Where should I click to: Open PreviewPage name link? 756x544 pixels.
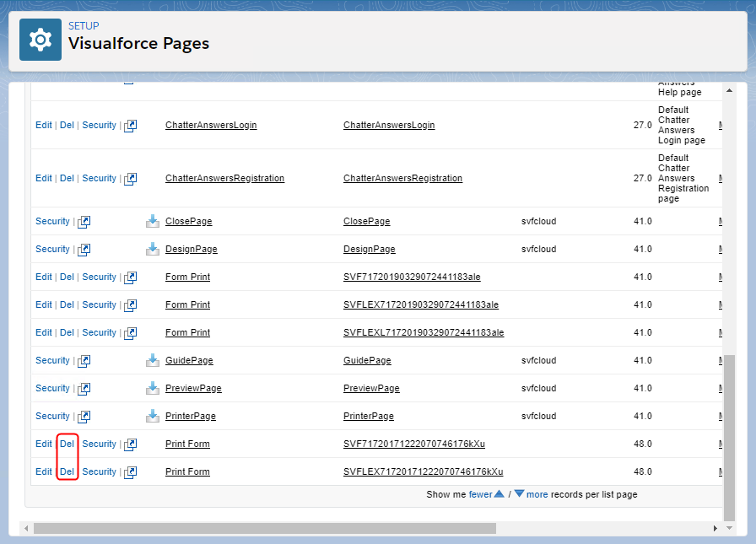click(371, 388)
